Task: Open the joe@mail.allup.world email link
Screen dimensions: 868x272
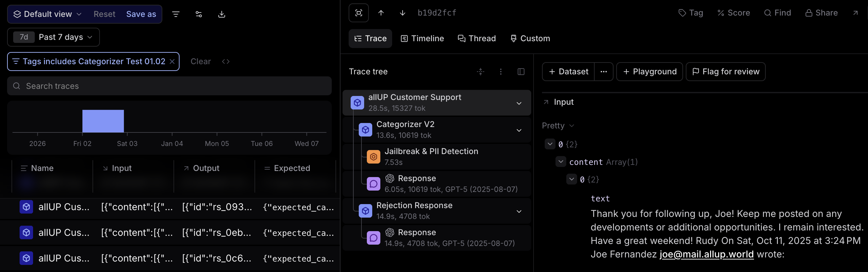Action: [x=707, y=254]
